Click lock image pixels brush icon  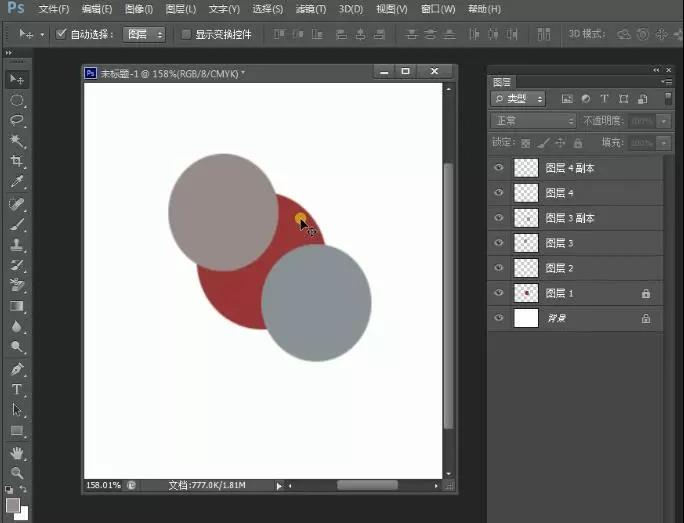pos(543,143)
